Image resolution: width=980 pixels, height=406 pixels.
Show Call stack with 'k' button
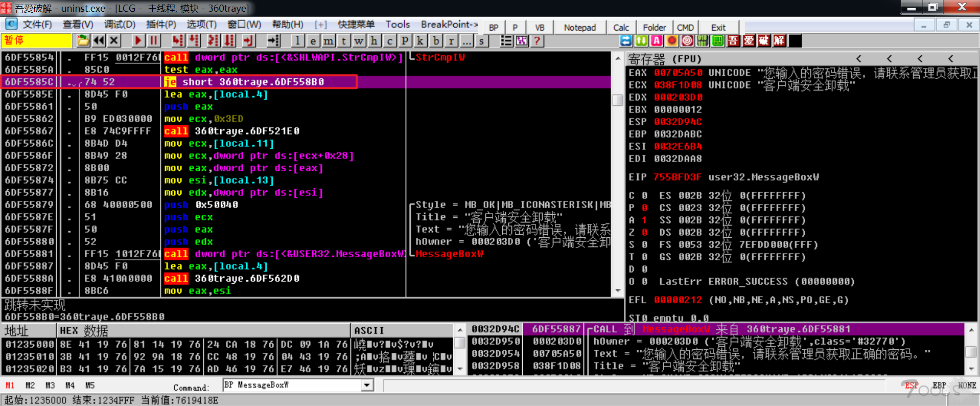click(420, 41)
